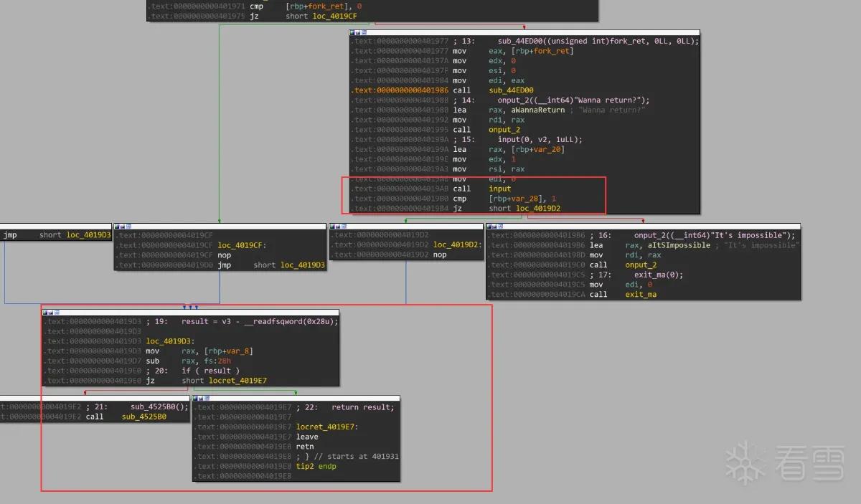861x504 pixels.
Task: Follow the exit_ma call target
Action: coord(641,294)
